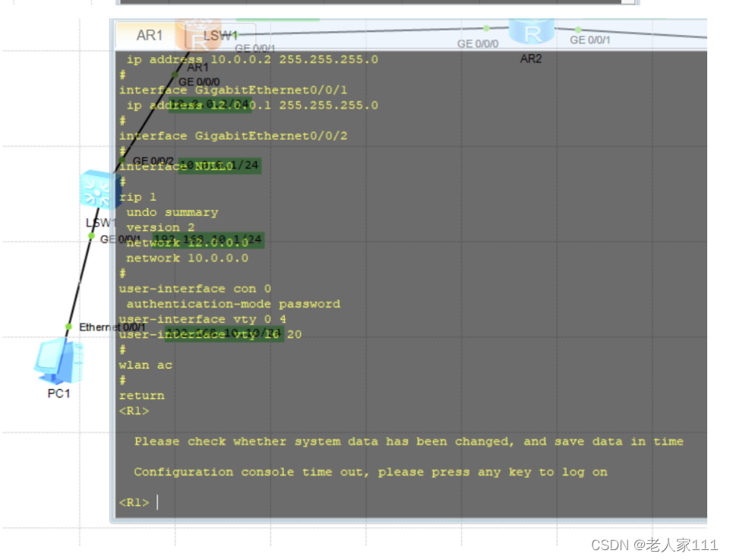
Task: Click the 'version 2' line
Action: tap(160, 228)
